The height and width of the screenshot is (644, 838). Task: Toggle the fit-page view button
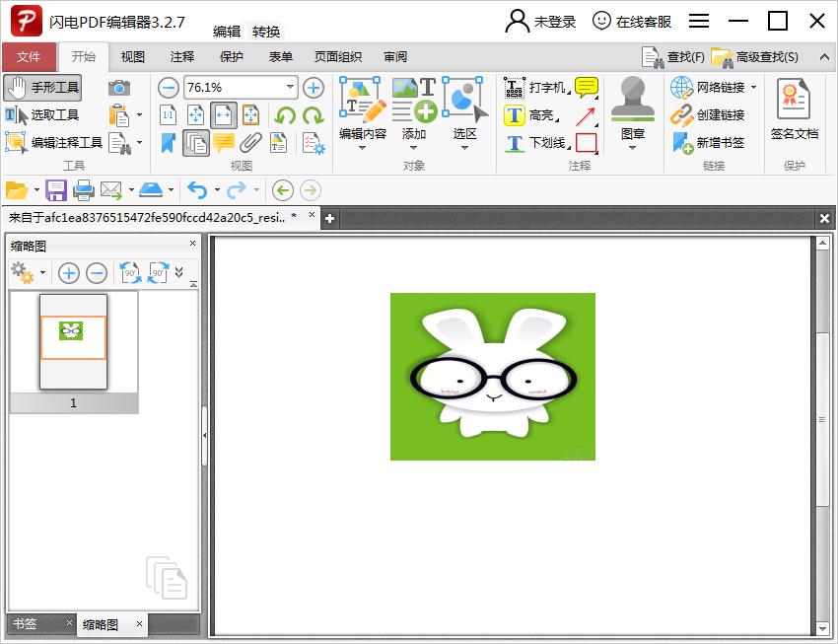[x=196, y=115]
